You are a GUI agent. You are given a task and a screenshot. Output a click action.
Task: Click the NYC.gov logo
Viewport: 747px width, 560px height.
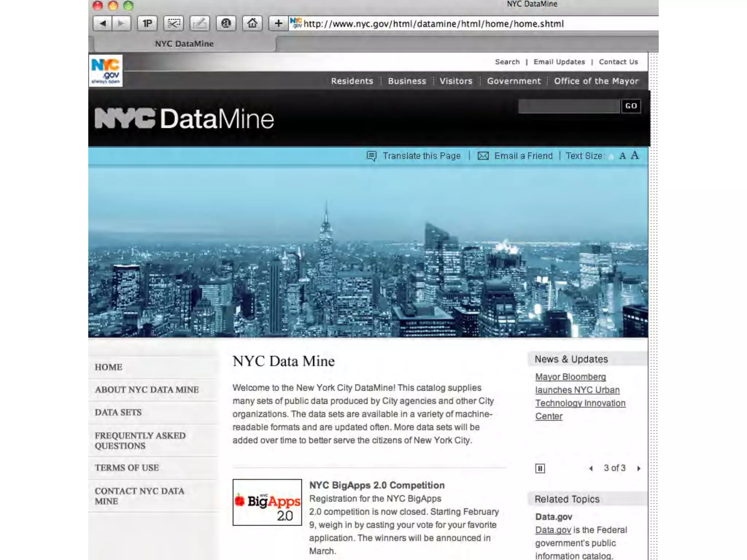click(x=106, y=71)
